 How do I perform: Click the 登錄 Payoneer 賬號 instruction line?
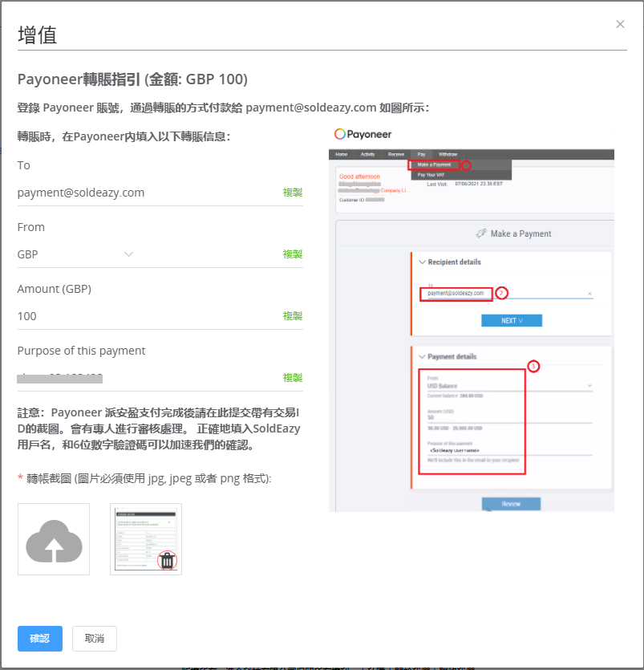pos(223,108)
